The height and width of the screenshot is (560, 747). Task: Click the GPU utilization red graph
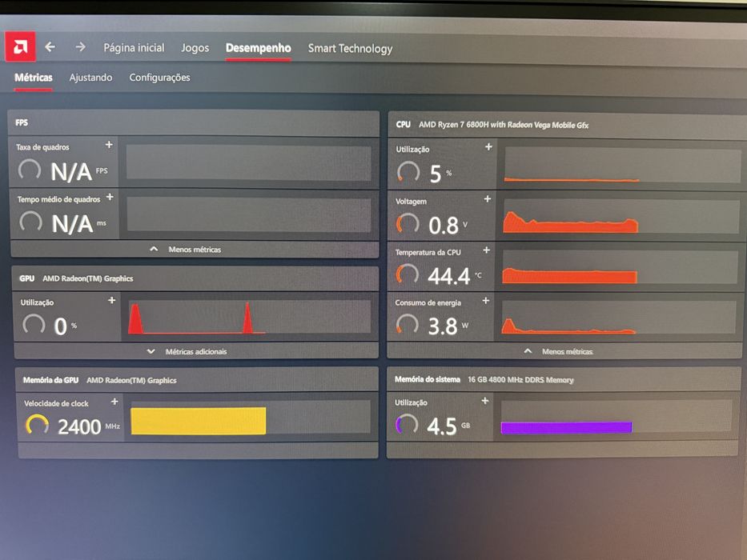pos(250,317)
